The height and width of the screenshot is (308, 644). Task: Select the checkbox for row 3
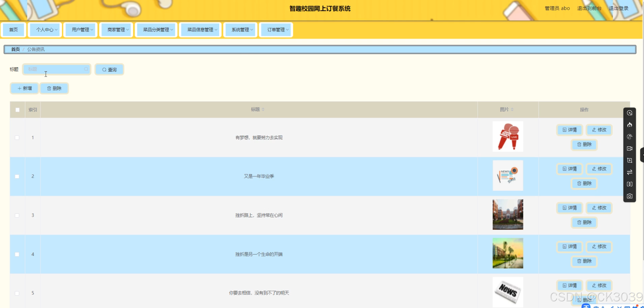[x=17, y=215]
